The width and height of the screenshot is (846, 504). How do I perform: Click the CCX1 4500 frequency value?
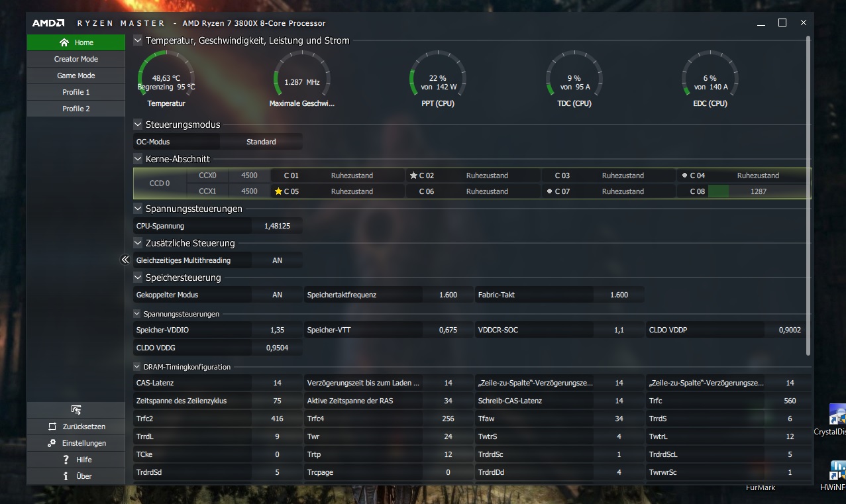(249, 191)
